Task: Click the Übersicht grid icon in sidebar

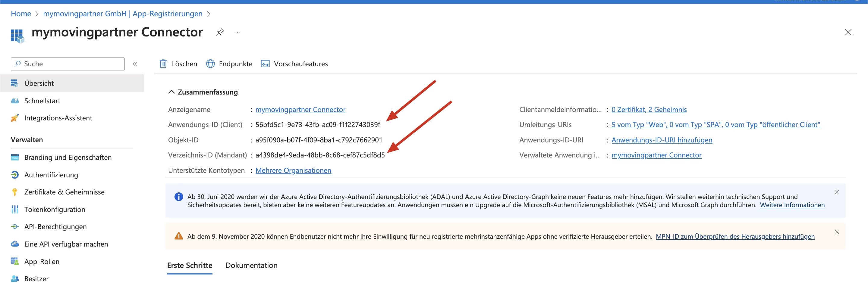Action: (14, 83)
